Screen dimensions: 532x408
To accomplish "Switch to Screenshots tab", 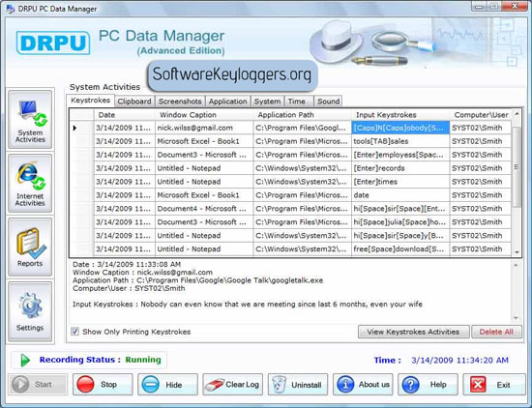I will 180,102.
